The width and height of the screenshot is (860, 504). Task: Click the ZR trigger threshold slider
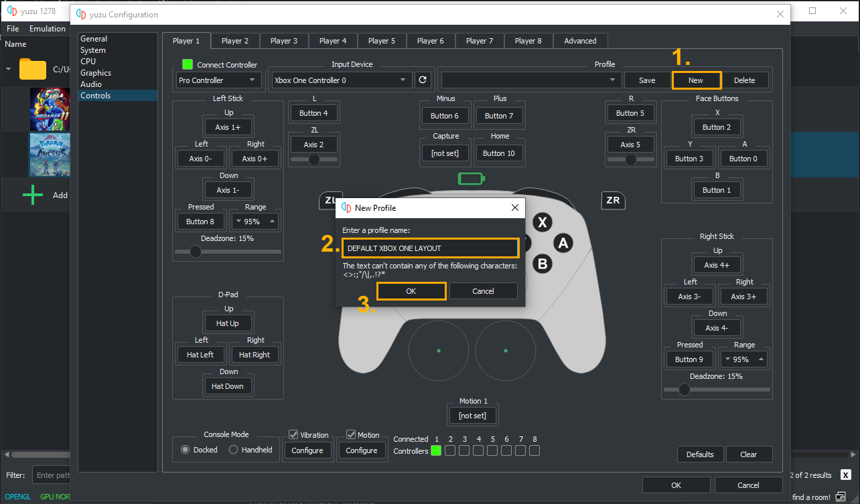tap(630, 159)
